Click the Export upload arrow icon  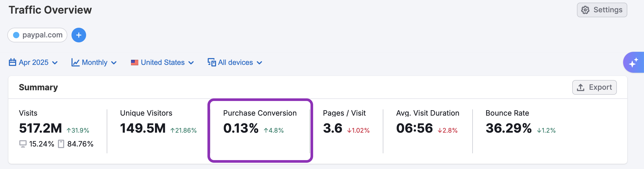click(x=581, y=87)
